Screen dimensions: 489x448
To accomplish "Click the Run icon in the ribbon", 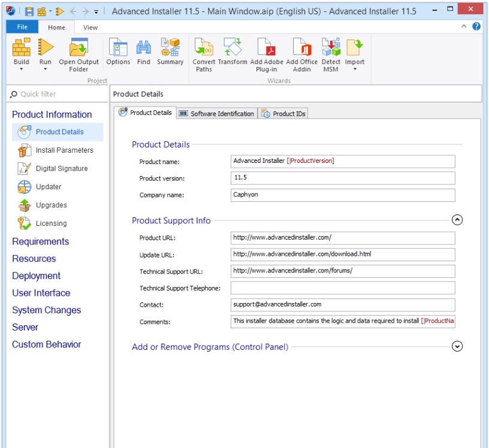I will click(46, 47).
